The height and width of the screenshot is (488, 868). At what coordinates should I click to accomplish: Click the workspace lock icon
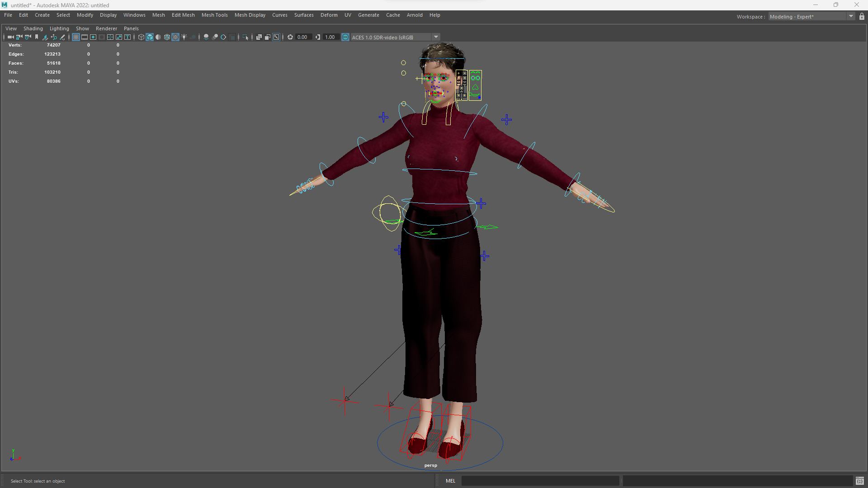pos(862,17)
